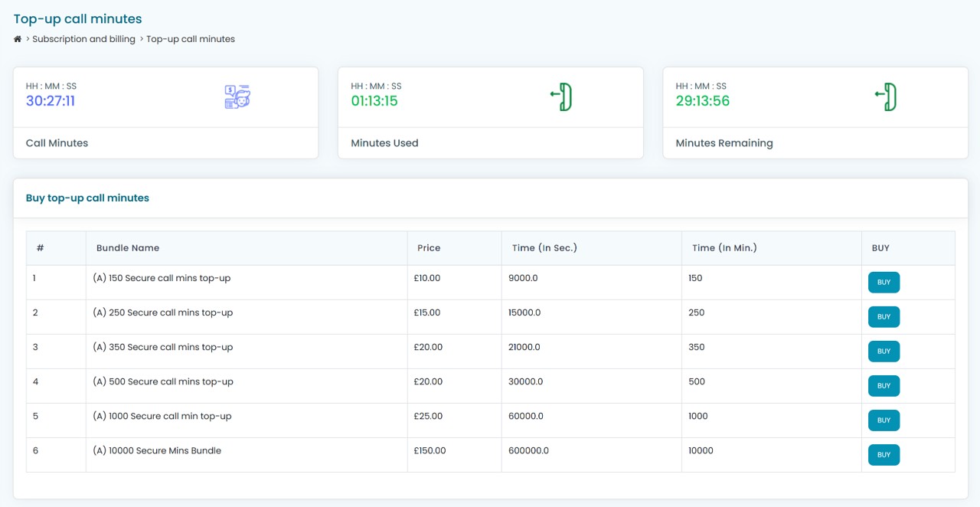
Task: Buy the 250 Secure call mins top-up
Action: click(x=884, y=317)
